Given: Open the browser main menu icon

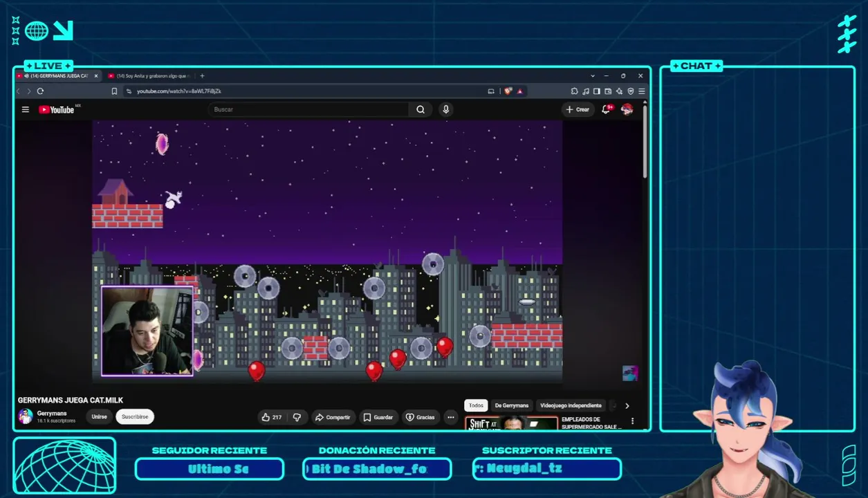Looking at the screenshot, I should click(642, 91).
